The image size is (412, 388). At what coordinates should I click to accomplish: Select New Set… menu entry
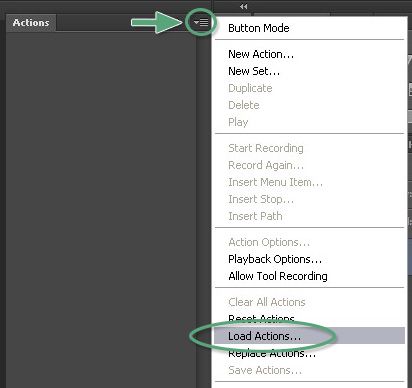tap(254, 71)
